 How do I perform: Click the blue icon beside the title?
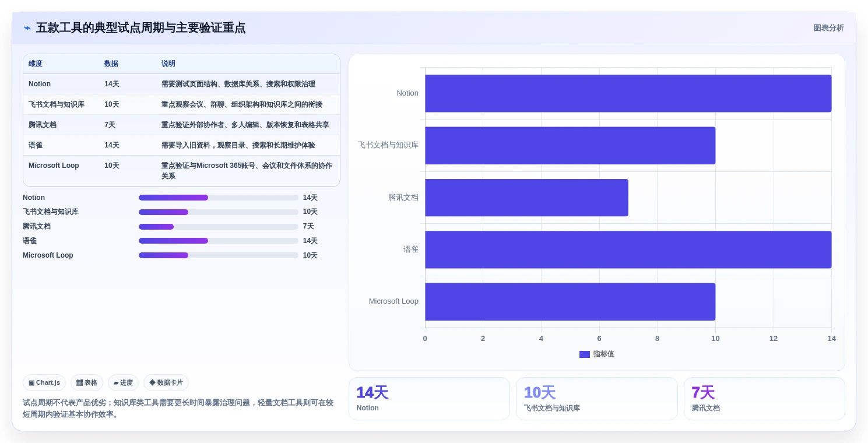pos(27,28)
